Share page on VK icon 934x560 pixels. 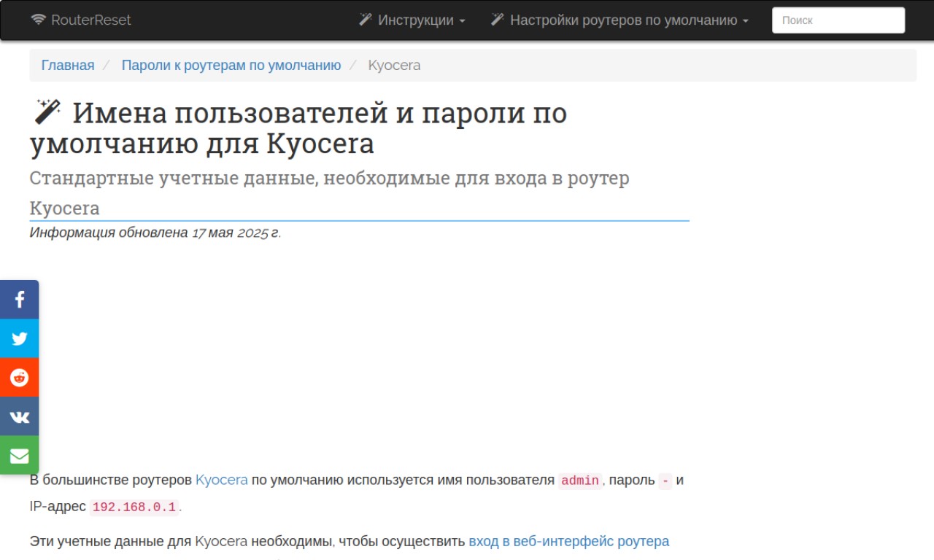(x=19, y=416)
